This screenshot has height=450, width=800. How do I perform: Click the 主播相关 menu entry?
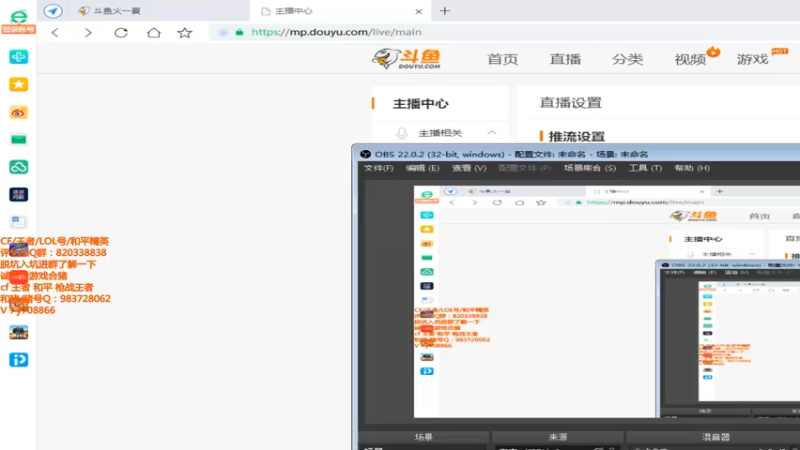click(x=440, y=133)
